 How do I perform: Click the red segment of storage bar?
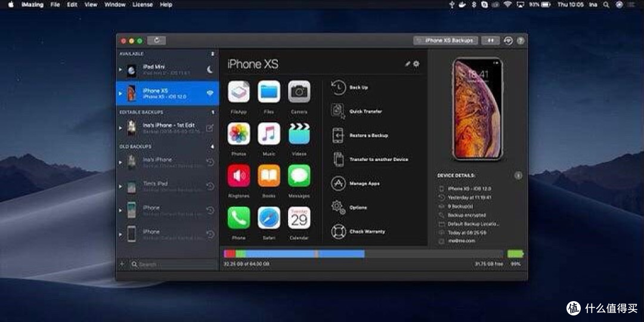(x=230, y=254)
